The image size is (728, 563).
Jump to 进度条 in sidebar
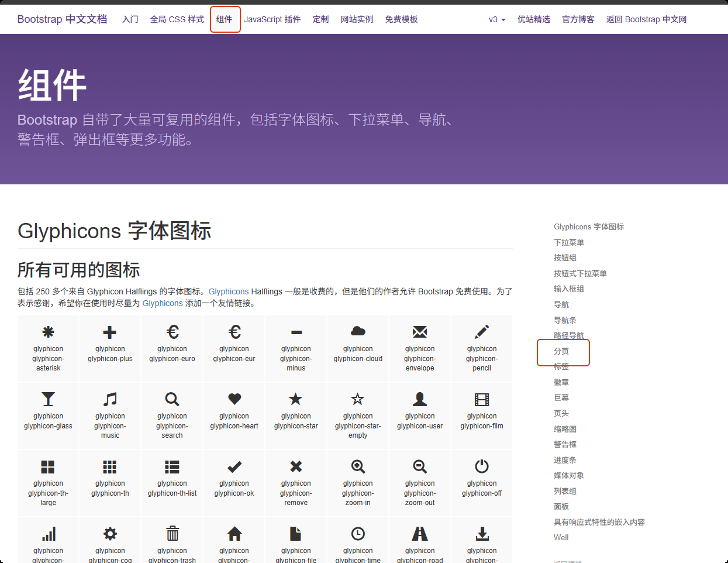pos(565,460)
